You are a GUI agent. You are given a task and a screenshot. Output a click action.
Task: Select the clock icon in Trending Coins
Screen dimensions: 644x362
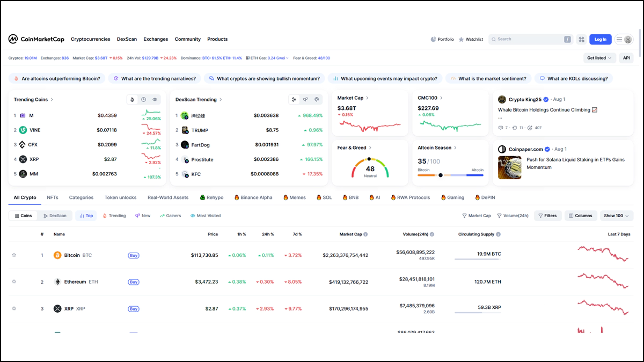pyautogui.click(x=144, y=100)
